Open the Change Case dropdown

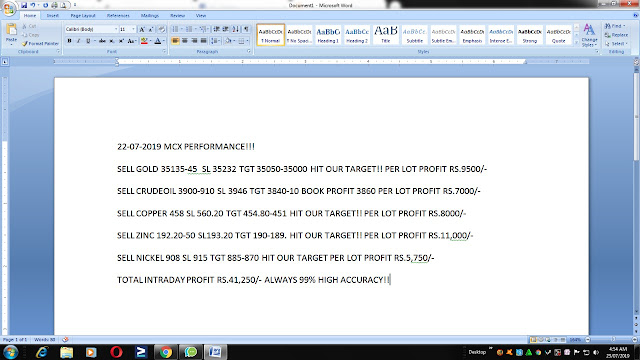pyautogui.click(x=131, y=41)
